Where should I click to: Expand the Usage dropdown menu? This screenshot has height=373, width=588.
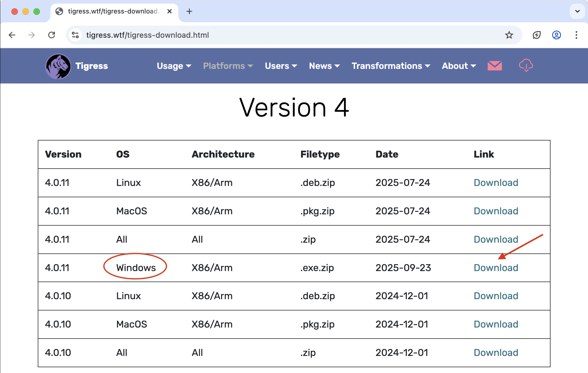tap(174, 66)
